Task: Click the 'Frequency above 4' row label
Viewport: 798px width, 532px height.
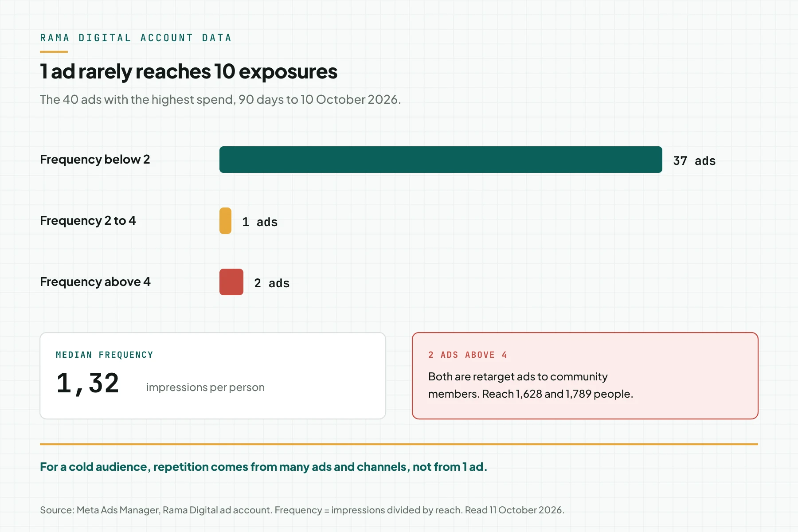Action: pyautogui.click(x=95, y=282)
